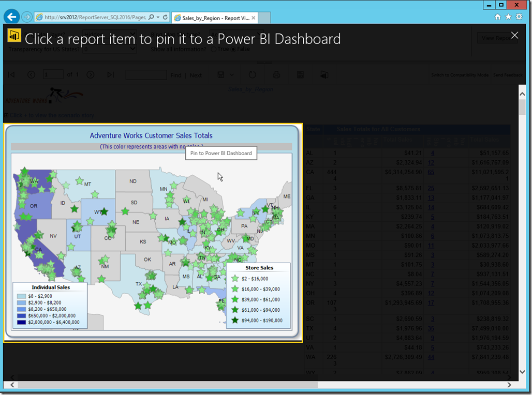Click the search magnifier in address bar

[151, 17]
